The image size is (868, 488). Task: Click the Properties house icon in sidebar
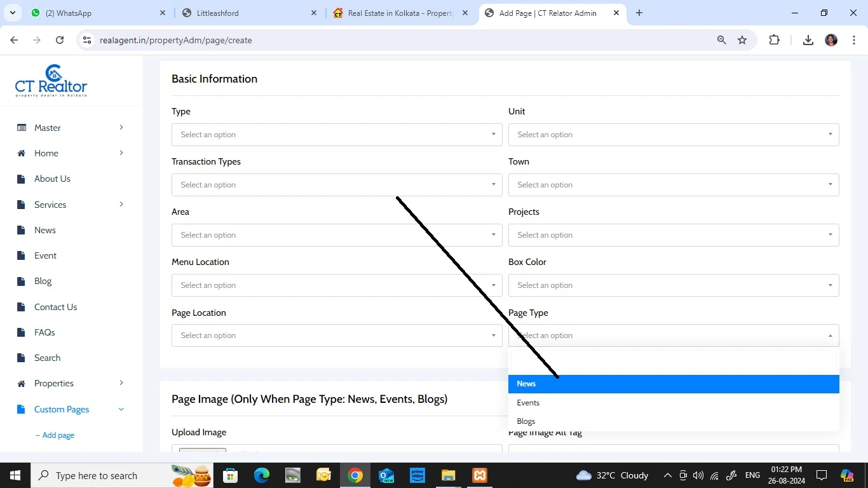(22, 384)
